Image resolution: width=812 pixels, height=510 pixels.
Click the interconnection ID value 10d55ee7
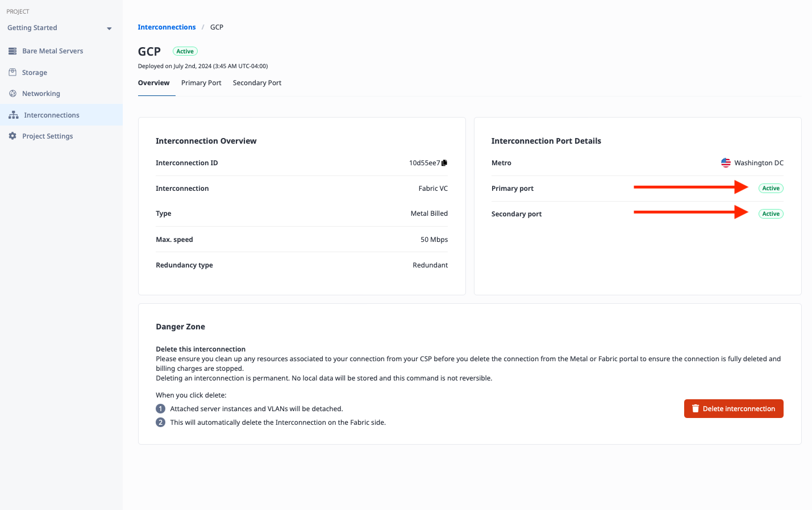point(424,163)
